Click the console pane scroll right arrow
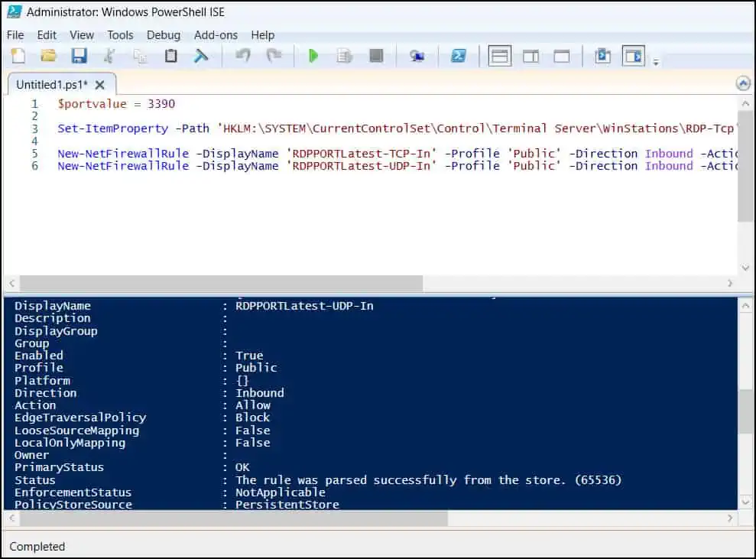 point(730,518)
